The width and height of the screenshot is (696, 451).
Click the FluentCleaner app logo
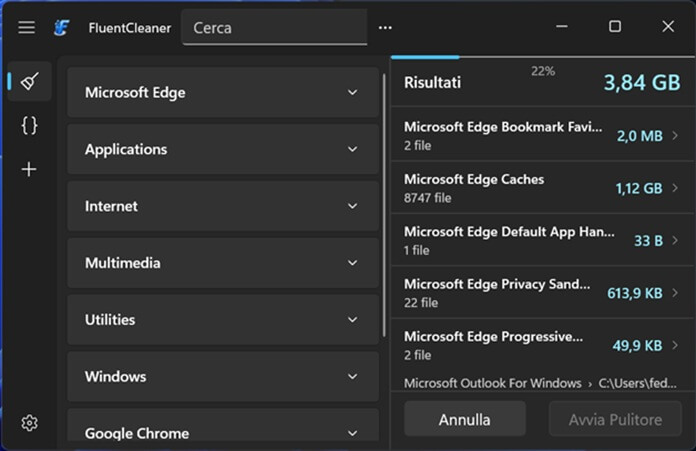coord(61,28)
